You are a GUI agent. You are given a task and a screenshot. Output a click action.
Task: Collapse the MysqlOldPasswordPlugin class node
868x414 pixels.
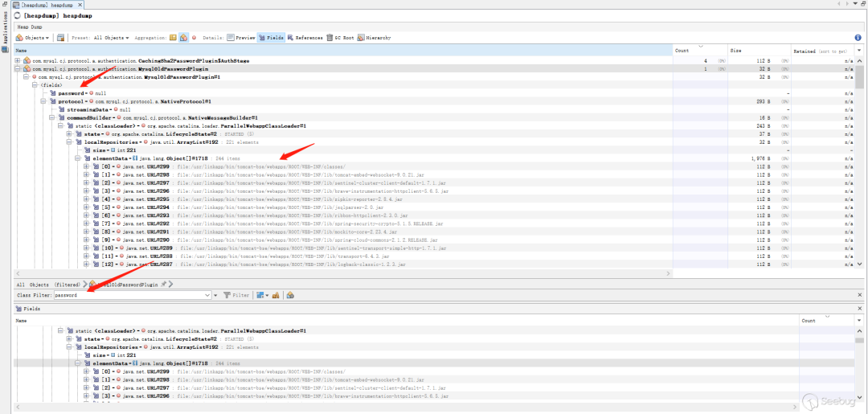[18, 68]
